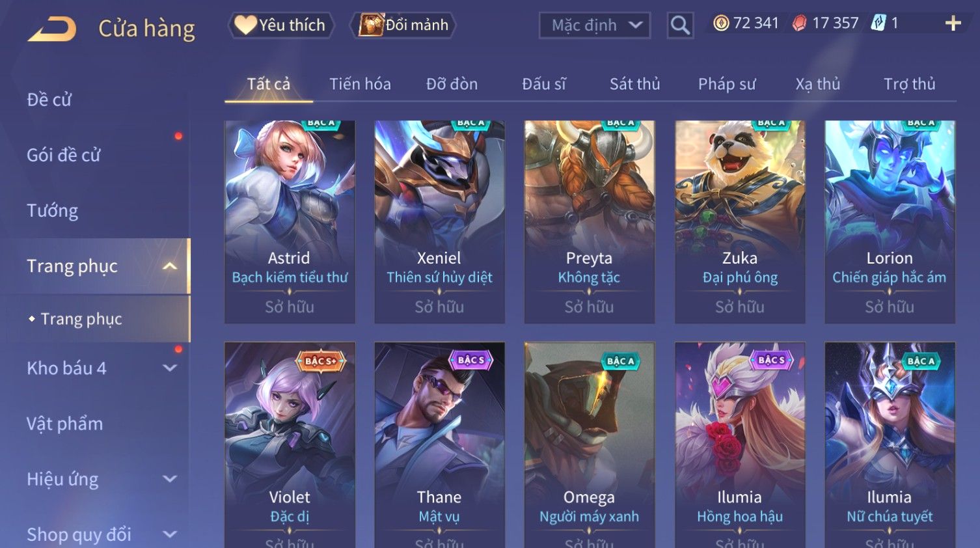This screenshot has width=980, height=548.
Task: Select the Pháp sư tab
Action: point(727,84)
